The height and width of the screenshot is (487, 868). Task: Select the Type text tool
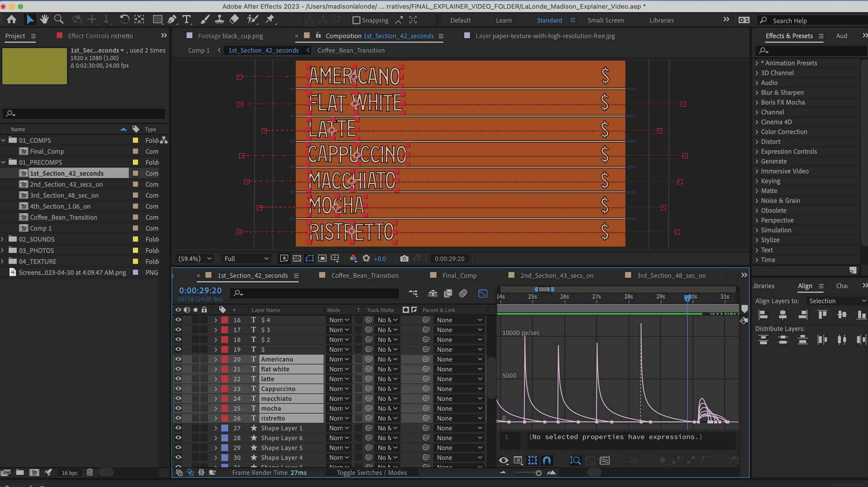[x=186, y=20]
